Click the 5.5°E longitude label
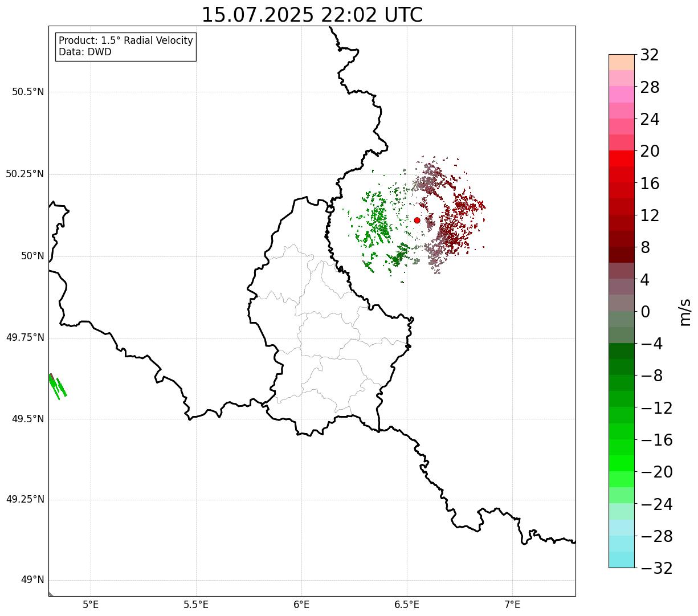The image size is (698, 616). click(196, 605)
